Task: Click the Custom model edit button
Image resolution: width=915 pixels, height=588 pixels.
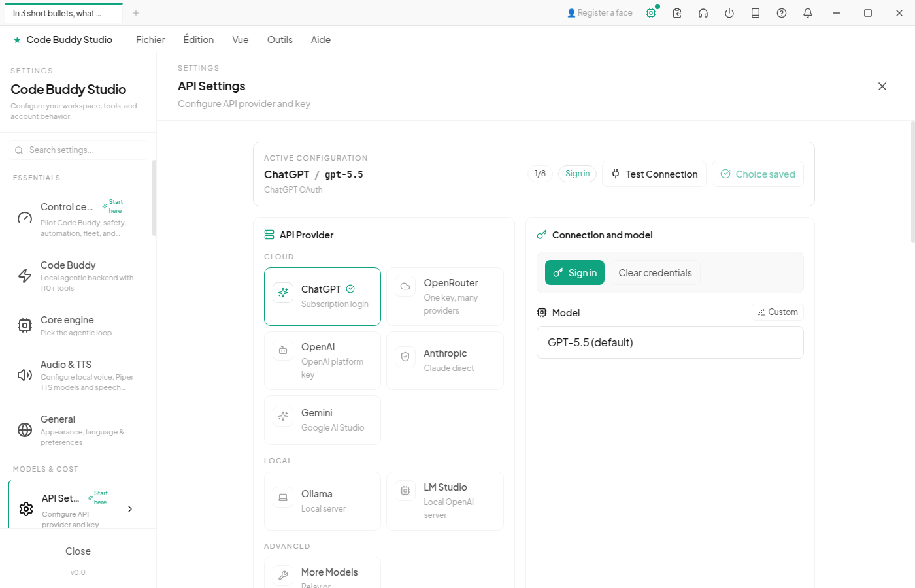Action: coord(778,312)
